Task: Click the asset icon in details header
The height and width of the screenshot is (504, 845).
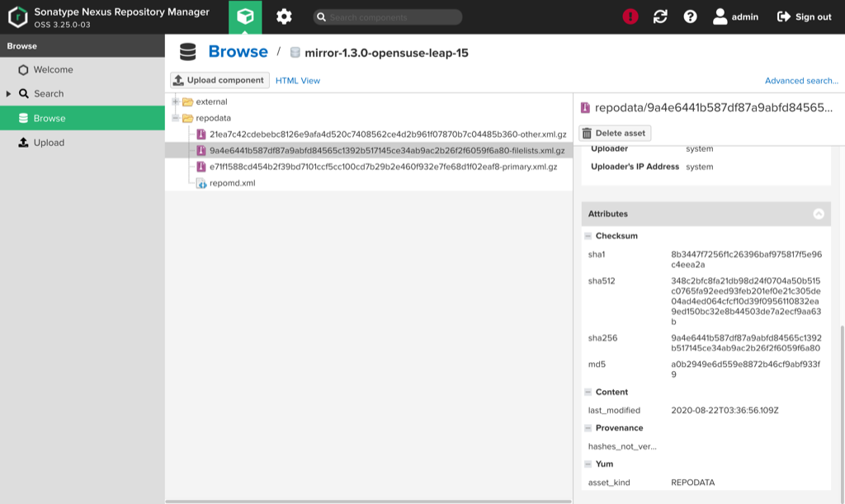Action: tap(585, 108)
